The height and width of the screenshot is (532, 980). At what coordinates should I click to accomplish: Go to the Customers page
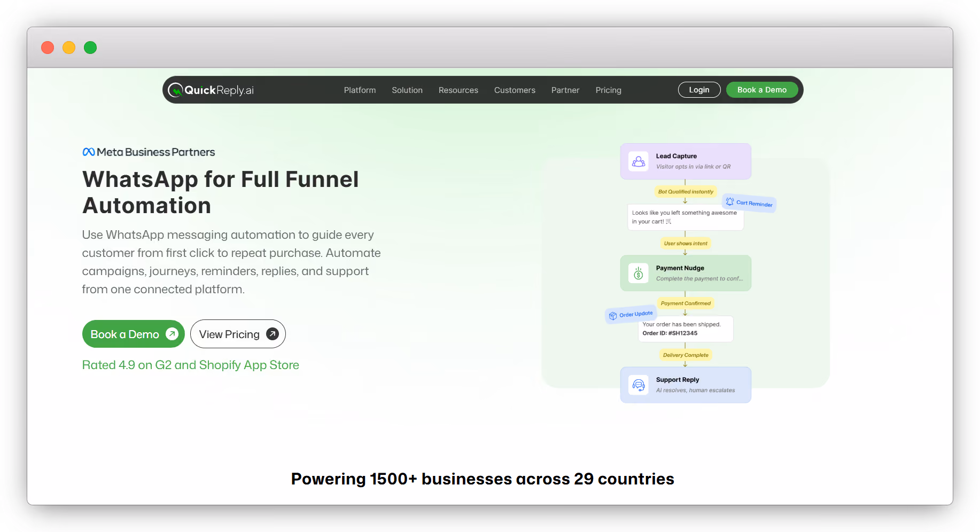tap(515, 90)
